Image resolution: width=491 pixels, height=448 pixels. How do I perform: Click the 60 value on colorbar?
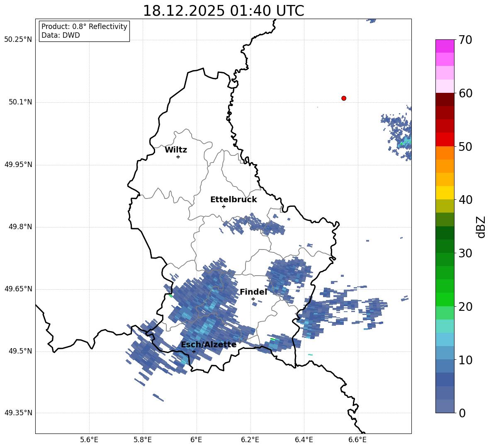click(465, 93)
